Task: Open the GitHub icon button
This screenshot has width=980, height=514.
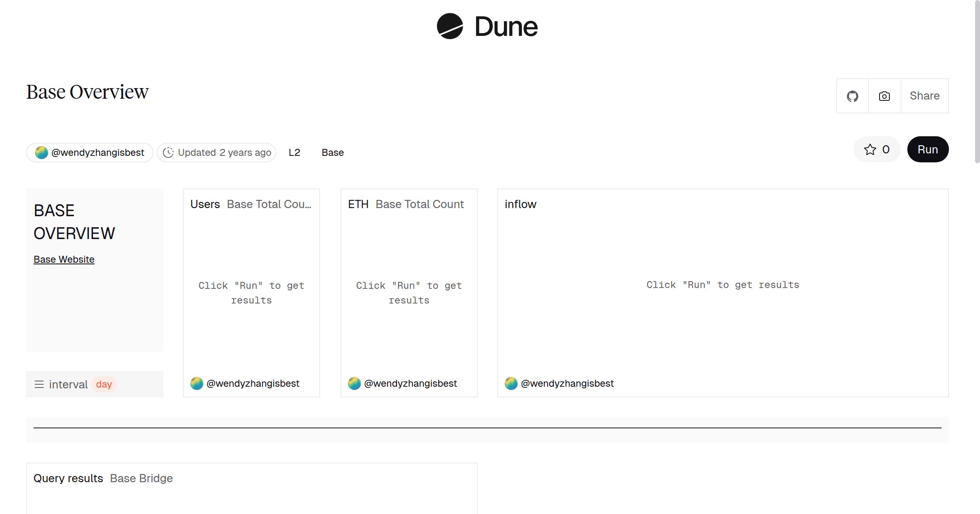Action: [x=852, y=96]
